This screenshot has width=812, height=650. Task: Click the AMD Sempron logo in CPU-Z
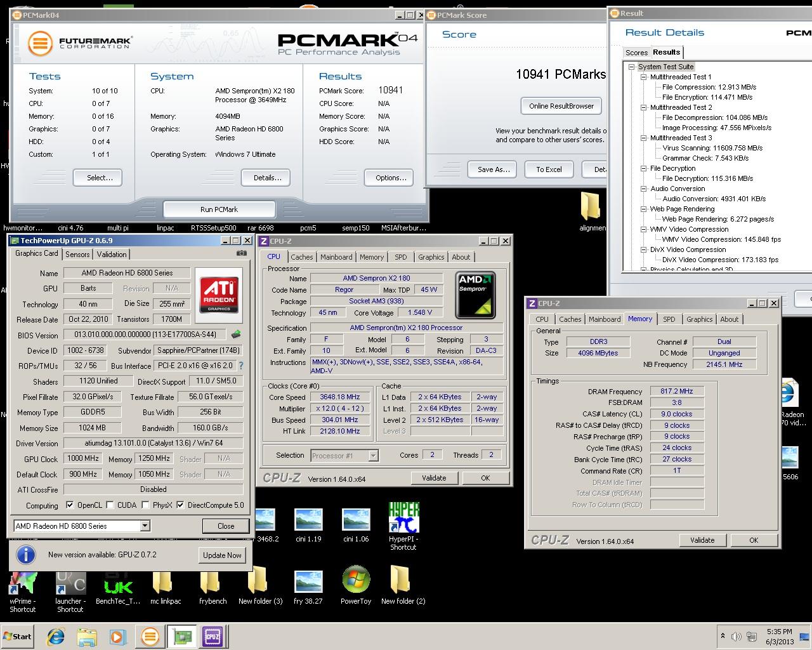pyautogui.click(x=475, y=295)
